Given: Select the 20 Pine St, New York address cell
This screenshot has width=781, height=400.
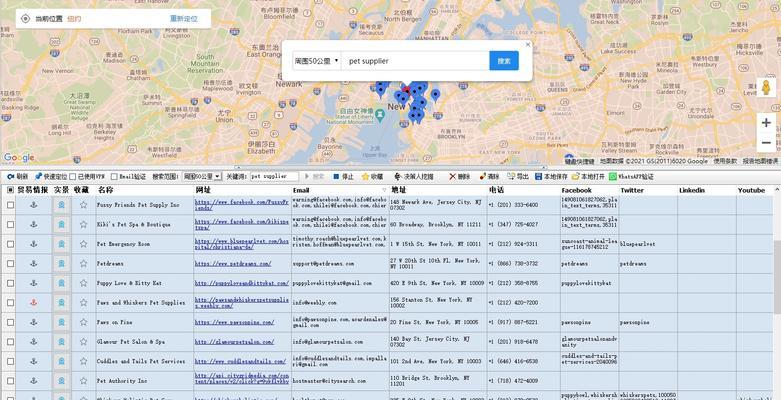Looking at the screenshot, I should tap(438, 322).
